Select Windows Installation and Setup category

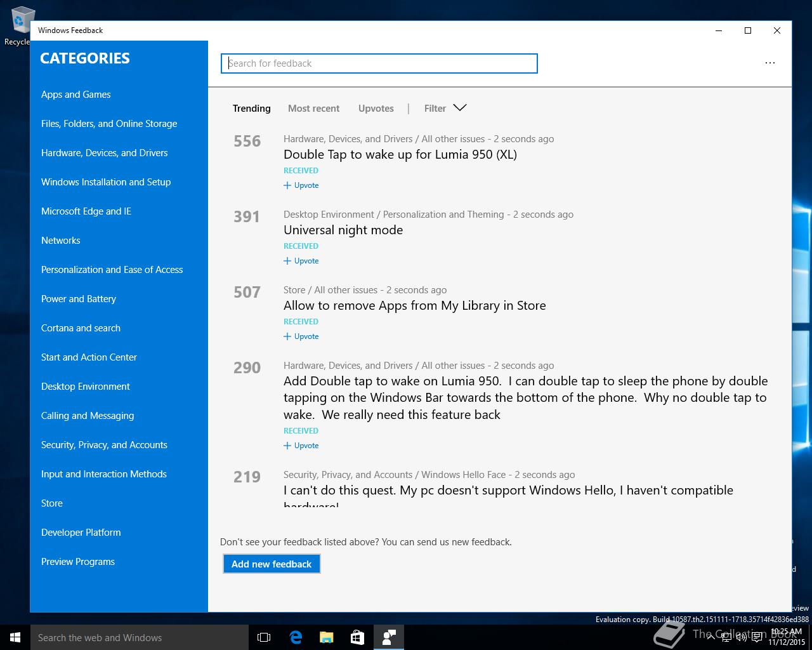(x=106, y=182)
